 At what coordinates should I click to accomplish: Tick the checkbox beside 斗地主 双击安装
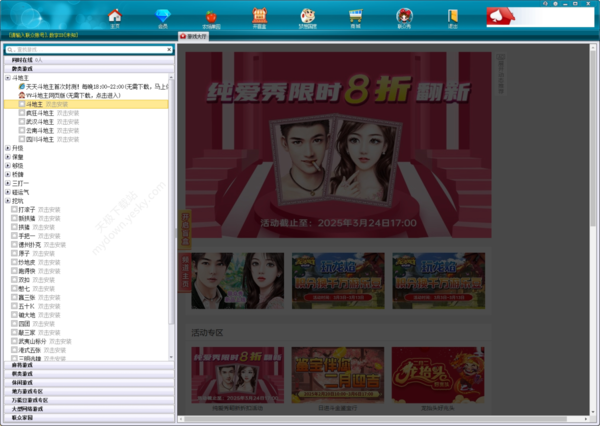[22, 104]
